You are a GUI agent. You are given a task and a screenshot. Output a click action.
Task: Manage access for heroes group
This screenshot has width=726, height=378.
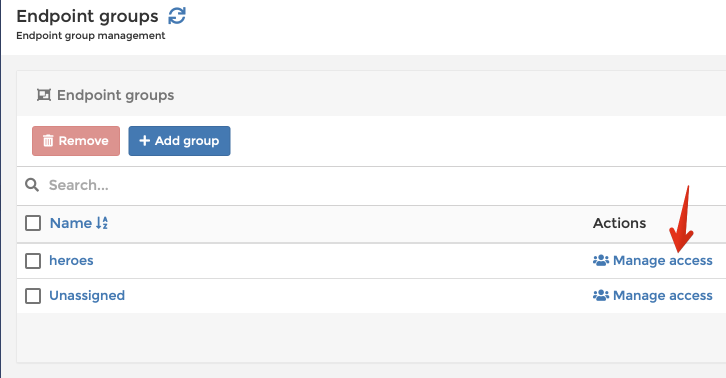point(652,260)
